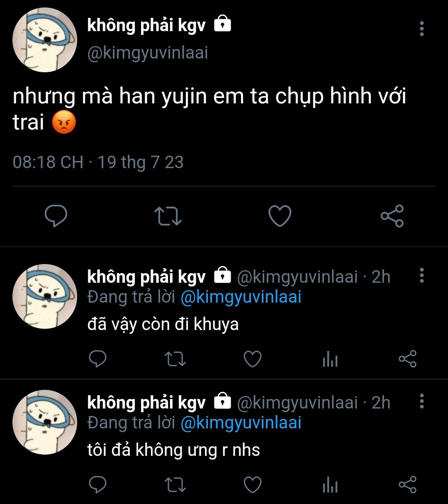Screen dimensions: 448x504
Task: Share the 'tôi đả không ưng r nhs' reply
Action: [407, 485]
